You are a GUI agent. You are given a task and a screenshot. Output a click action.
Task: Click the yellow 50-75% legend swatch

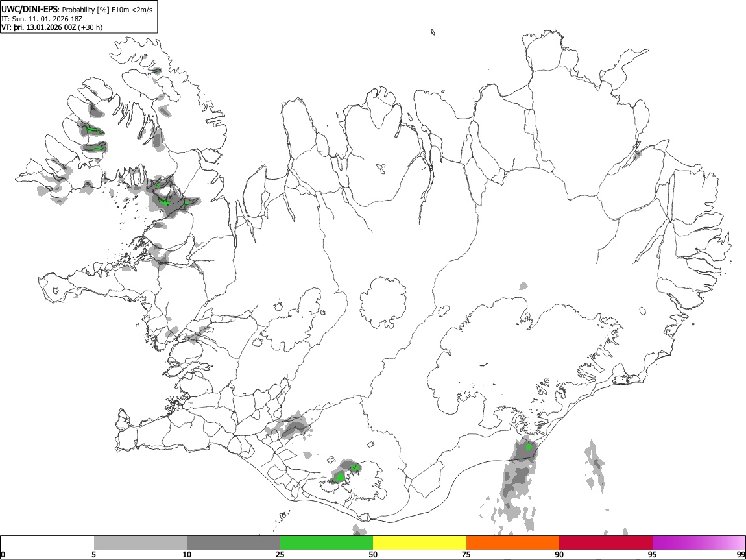coord(420,542)
